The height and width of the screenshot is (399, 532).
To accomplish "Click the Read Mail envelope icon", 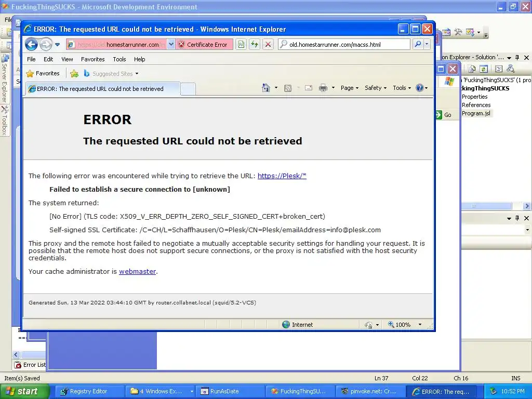I will tap(309, 88).
